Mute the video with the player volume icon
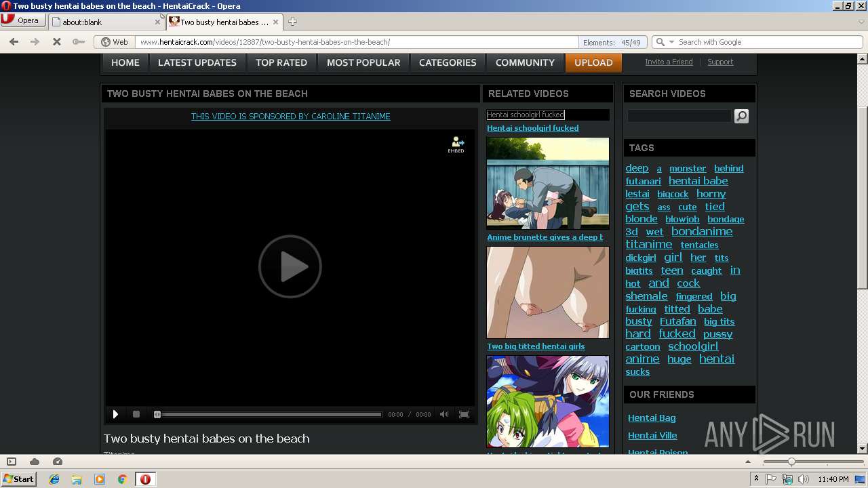The height and width of the screenshot is (488, 868). (444, 414)
